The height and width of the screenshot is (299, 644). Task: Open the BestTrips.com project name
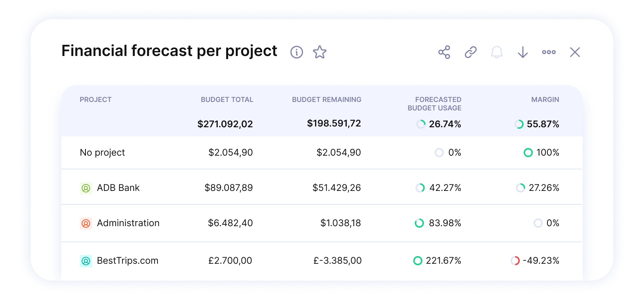[127, 261]
